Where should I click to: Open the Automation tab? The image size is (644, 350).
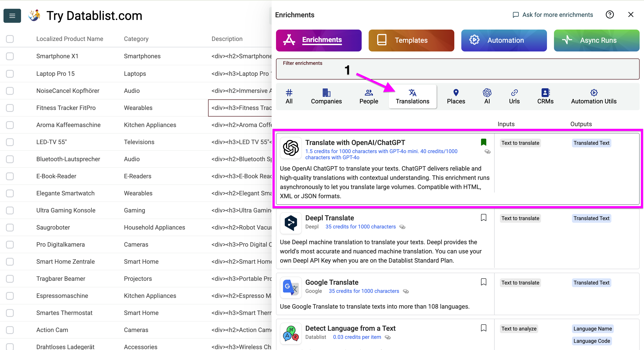pos(504,41)
